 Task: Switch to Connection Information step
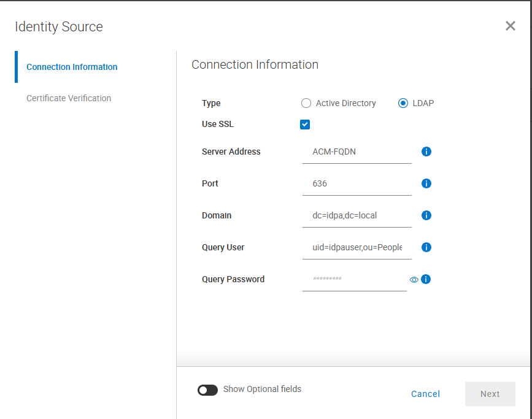click(x=71, y=67)
